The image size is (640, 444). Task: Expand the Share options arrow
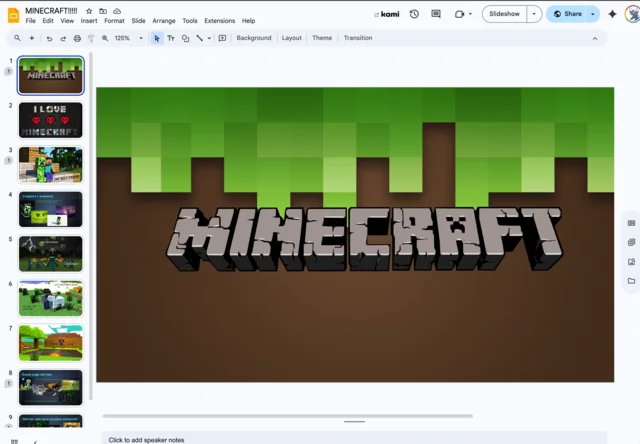click(593, 14)
